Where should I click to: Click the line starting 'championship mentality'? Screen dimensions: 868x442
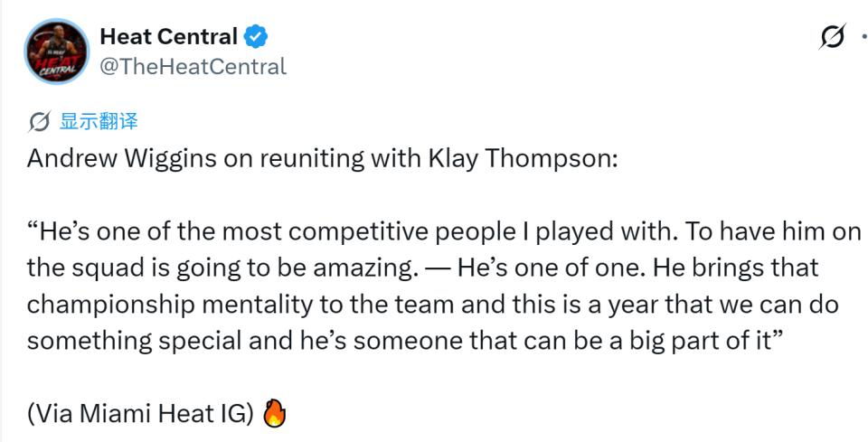tap(433, 306)
